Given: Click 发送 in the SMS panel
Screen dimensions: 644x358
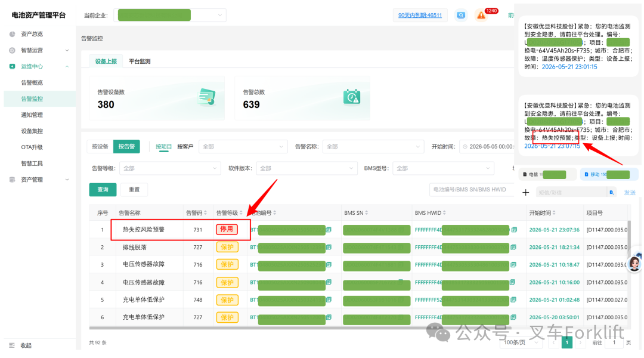Looking at the screenshot, I should pyautogui.click(x=630, y=192).
